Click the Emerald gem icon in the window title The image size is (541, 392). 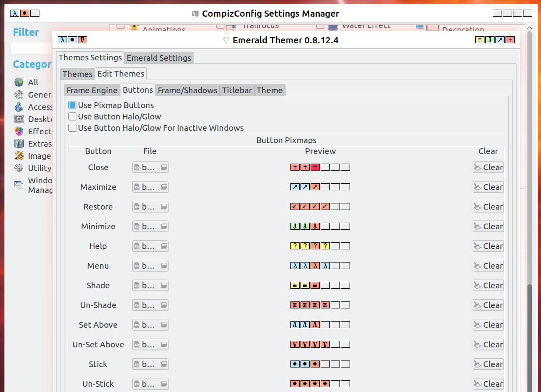coord(226,41)
